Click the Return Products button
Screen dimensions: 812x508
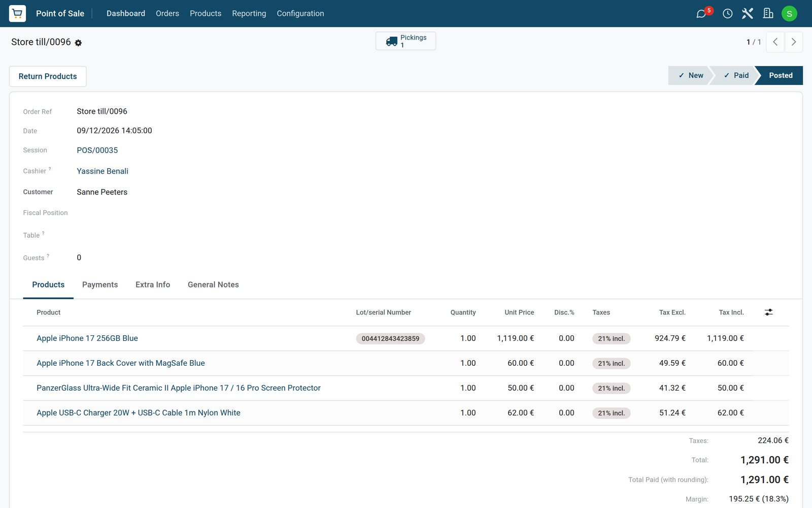click(48, 76)
